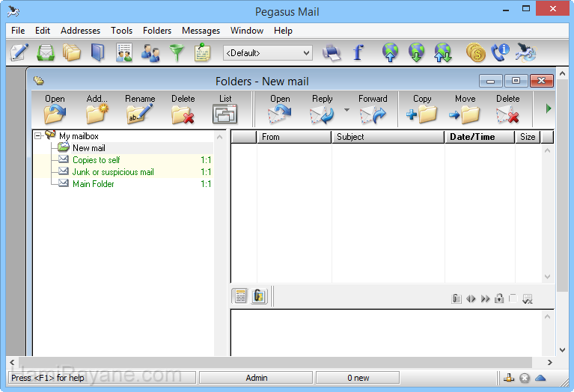Collapse the My mailbox tree node
The height and width of the screenshot is (392, 574).
pos(37,136)
